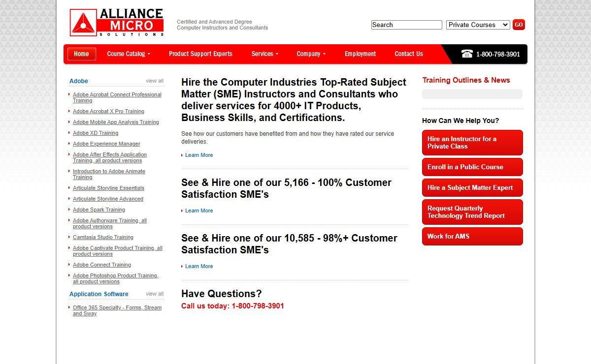Open the Application Software category heading
Viewport: 591px width, 364px height.
(99, 294)
